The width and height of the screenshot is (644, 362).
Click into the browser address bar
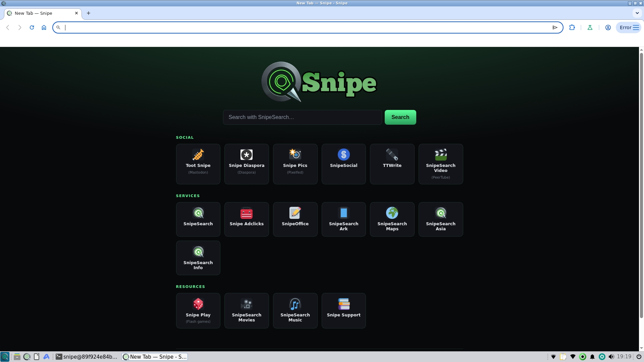pyautogui.click(x=307, y=27)
